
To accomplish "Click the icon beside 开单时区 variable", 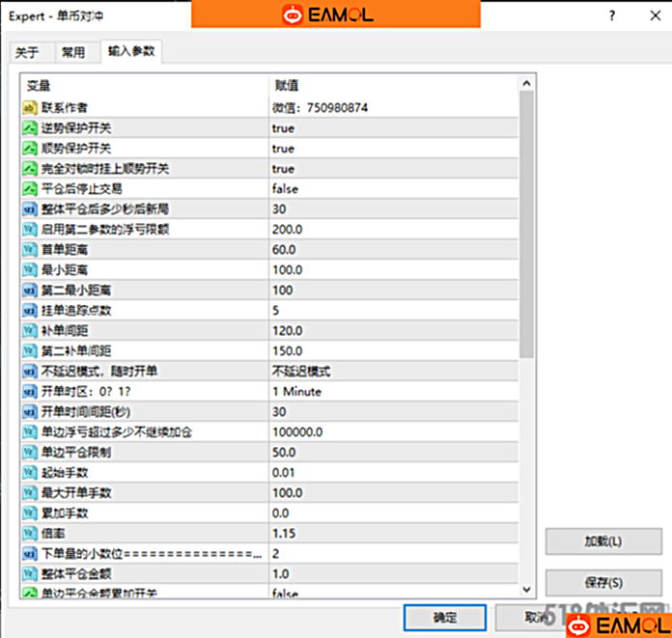I will 30,392.
